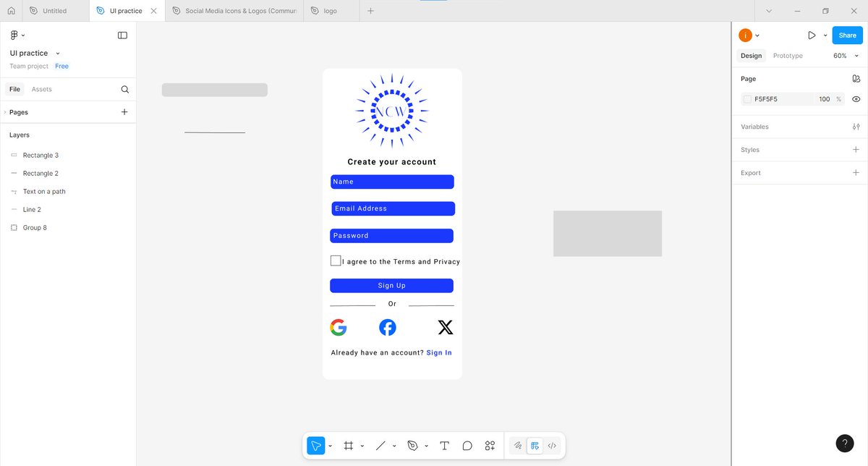Open the tab list chevron in title bar

coord(769,11)
